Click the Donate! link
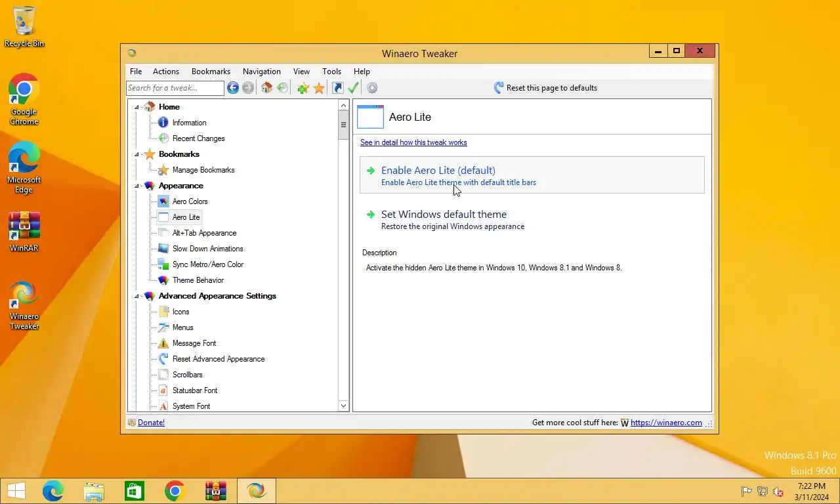 [x=151, y=423]
